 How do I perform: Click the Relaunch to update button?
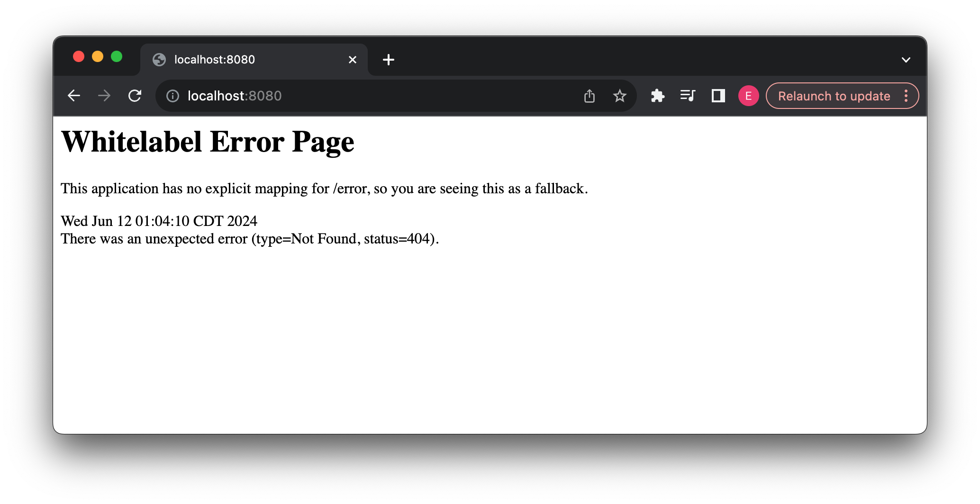tap(835, 96)
